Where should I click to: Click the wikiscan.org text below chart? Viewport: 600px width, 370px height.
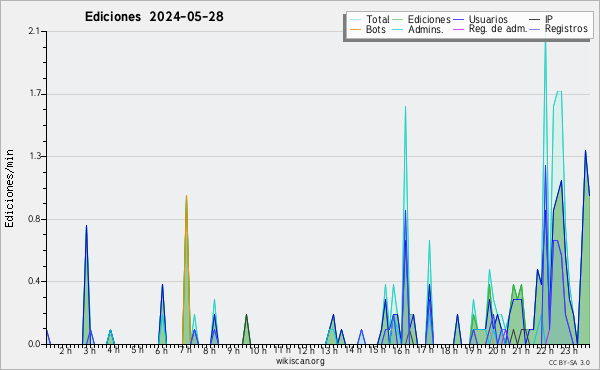click(x=300, y=361)
